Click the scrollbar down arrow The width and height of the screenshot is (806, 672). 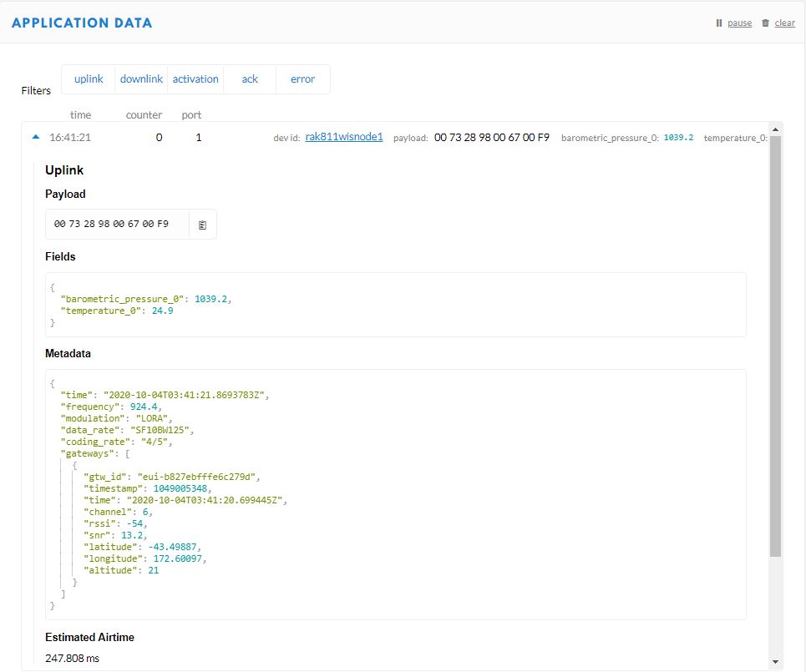[776, 662]
